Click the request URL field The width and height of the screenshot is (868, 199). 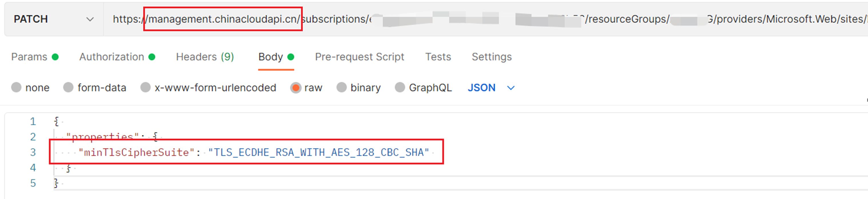[472, 19]
